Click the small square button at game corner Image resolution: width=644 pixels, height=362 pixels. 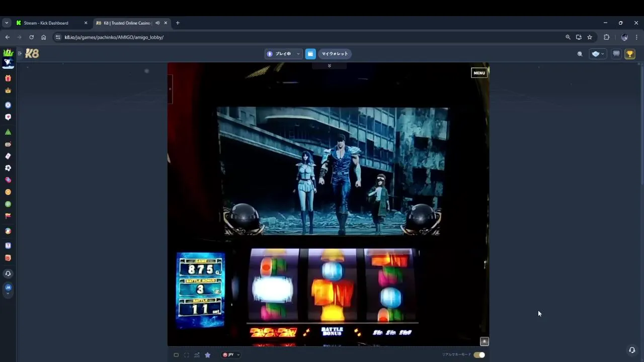click(x=484, y=341)
